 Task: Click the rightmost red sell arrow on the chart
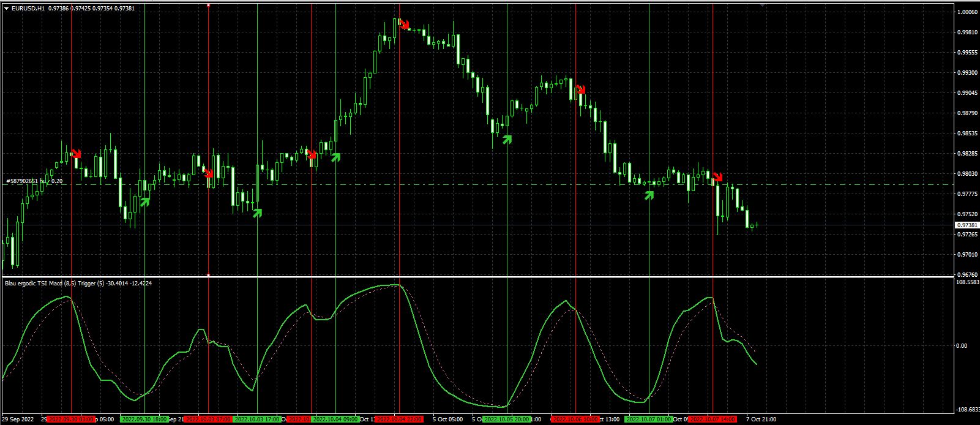717,177
